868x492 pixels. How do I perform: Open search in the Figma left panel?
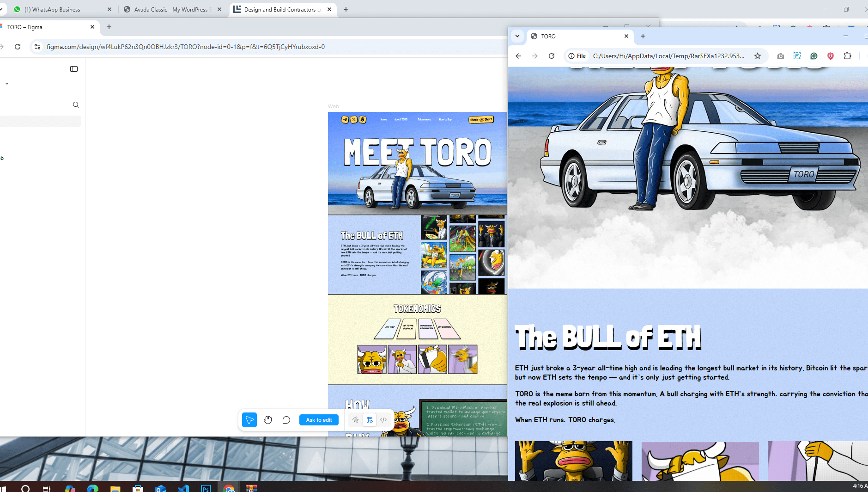point(76,105)
